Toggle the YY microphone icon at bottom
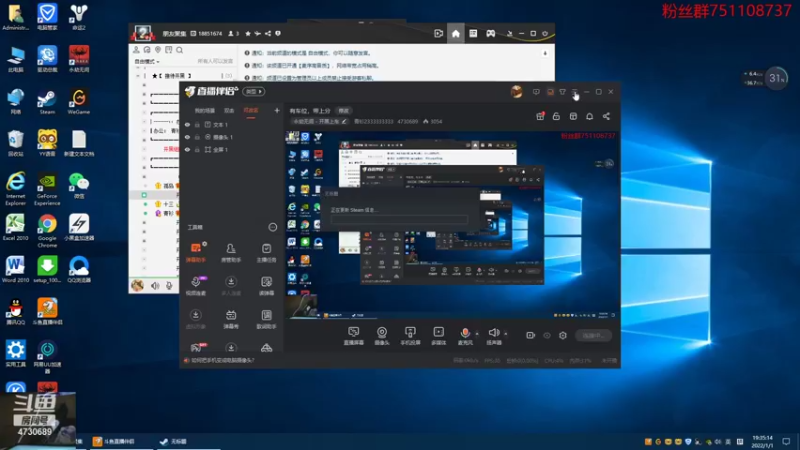 pyautogui.click(x=169, y=286)
